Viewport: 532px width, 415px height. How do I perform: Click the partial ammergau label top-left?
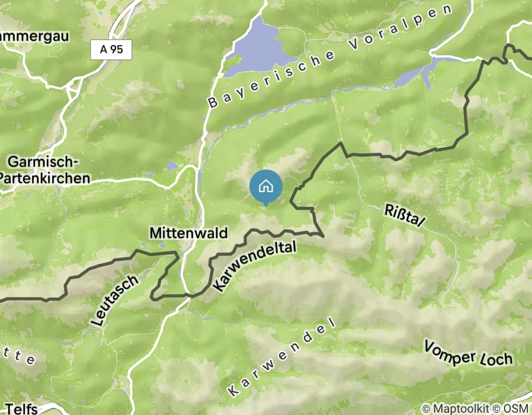34,37
